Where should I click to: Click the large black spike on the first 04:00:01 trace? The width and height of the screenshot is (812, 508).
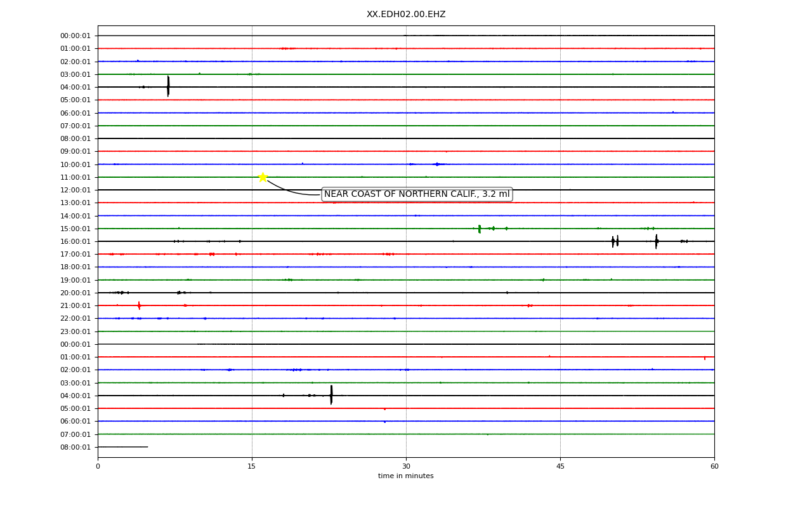pos(168,86)
